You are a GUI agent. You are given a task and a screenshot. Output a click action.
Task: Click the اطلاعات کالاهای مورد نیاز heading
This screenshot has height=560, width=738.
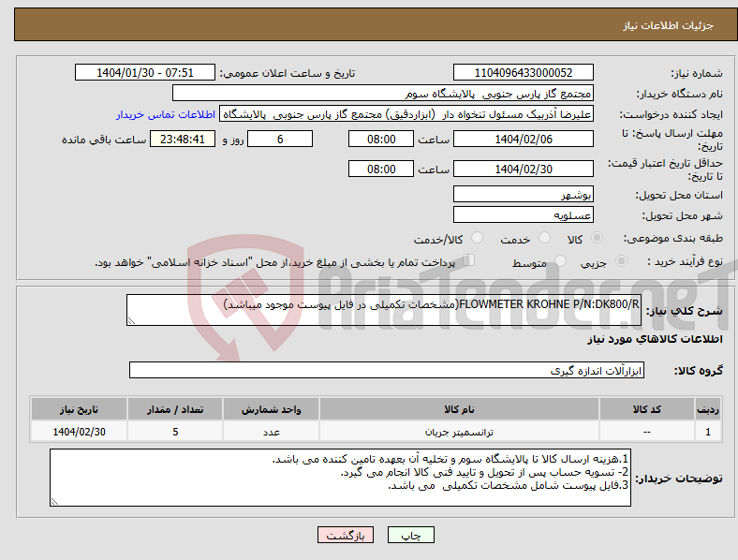tap(655, 339)
